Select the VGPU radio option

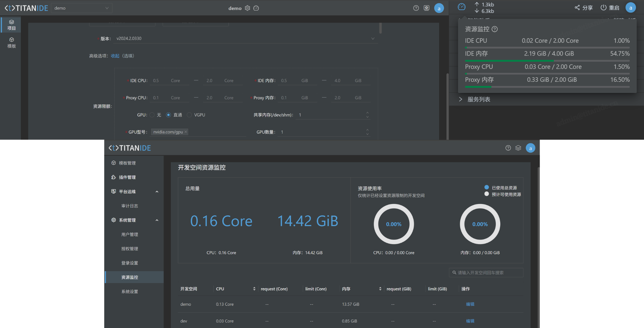(x=189, y=115)
